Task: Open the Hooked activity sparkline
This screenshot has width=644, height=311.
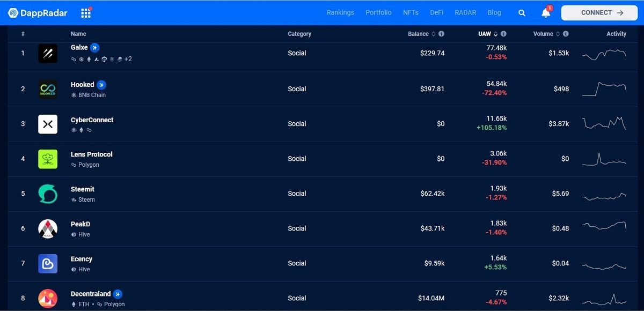Action: [604, 89]
